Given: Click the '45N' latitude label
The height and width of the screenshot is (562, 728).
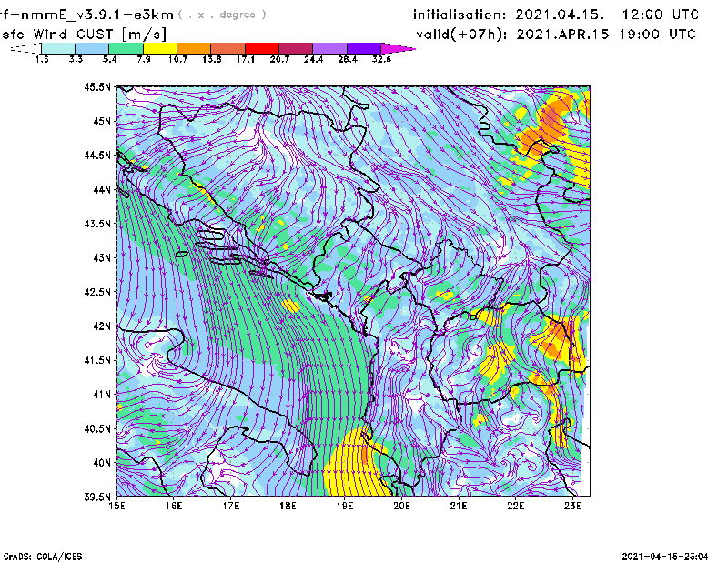Looking at the screenshot, I should point(102,121).
